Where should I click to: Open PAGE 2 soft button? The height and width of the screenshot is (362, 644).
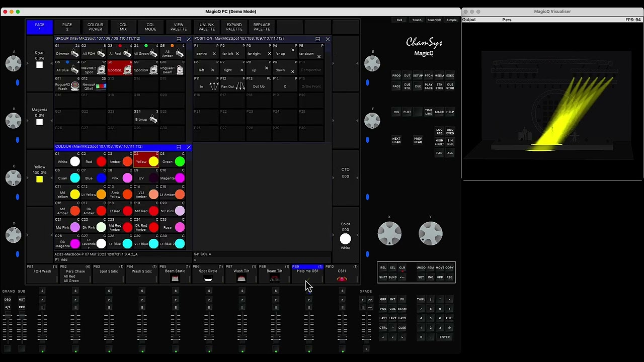67,27
